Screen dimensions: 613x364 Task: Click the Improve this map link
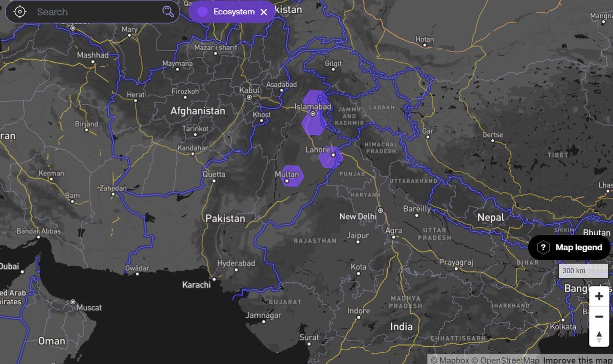[x=577, y=360]
